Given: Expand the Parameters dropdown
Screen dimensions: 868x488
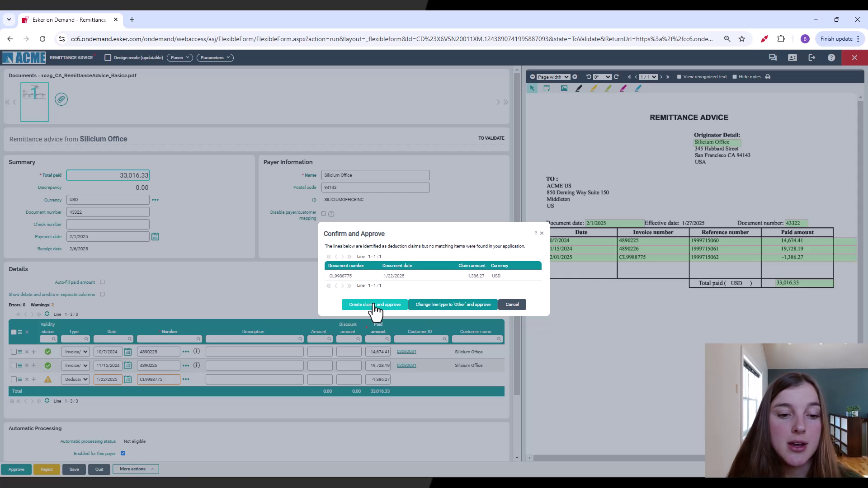Looking at the screenshot, I should (215, 57).
